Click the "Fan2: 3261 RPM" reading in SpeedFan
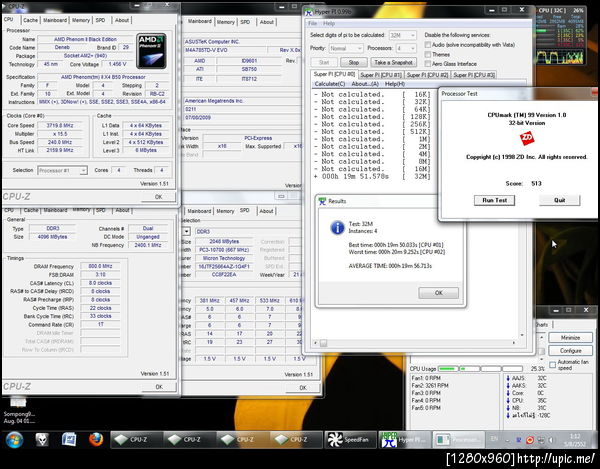 pos(430,386)
